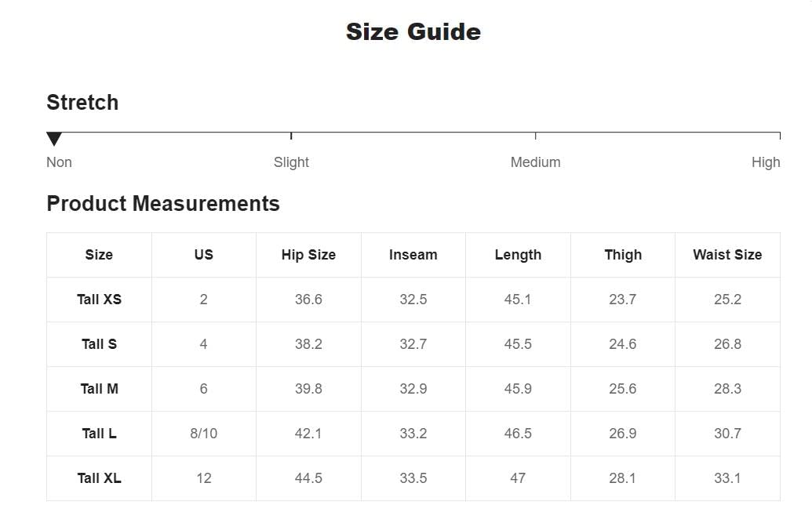Click the Non stretch label
This screenshot has height=512, width=812.
click(x=59, y=162)
